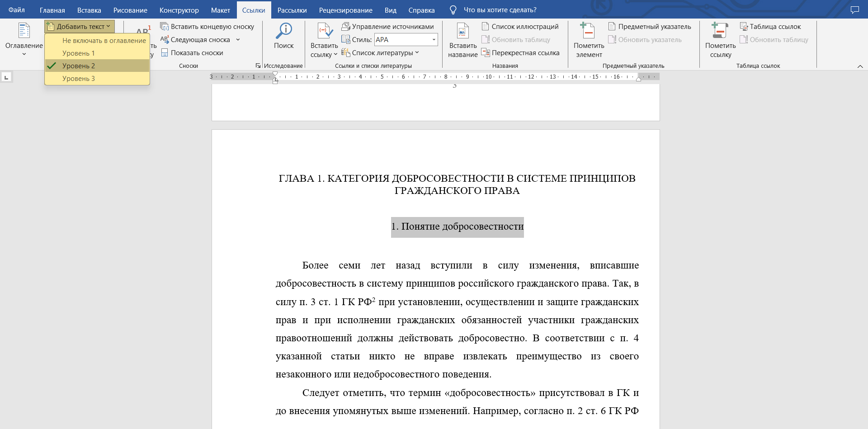This screenshot has width=868, height=429.
Task: Click Пометить элемент button
Action: 589,40
